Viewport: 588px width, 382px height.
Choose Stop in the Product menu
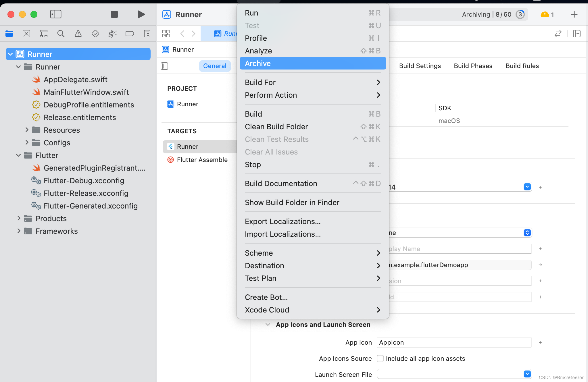(313, 165)
